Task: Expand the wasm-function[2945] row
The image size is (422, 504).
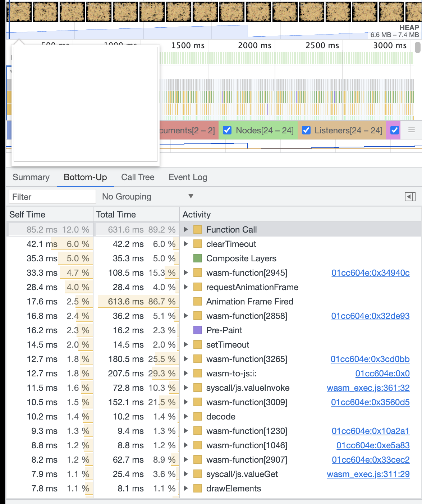Action: tap(185, 272)
